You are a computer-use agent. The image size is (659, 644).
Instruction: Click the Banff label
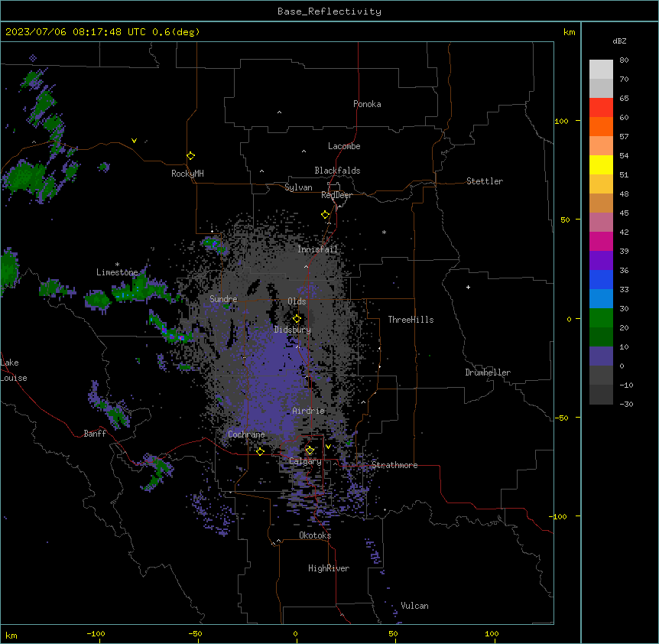95,434
